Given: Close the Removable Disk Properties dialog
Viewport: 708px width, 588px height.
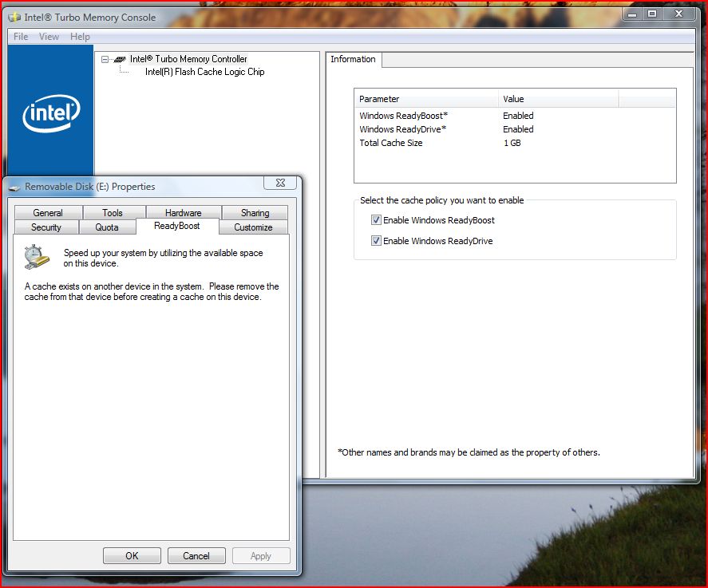Looking at the screenshot, I should 280,183.
